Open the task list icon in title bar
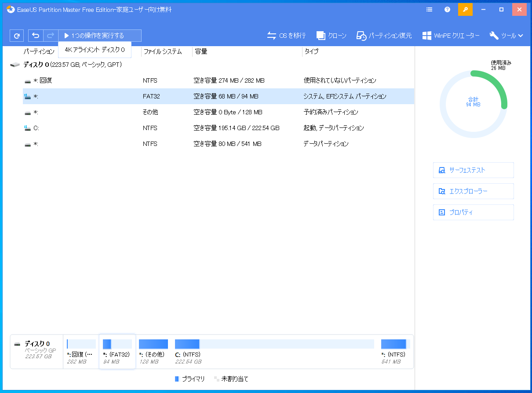 [429, 9]
